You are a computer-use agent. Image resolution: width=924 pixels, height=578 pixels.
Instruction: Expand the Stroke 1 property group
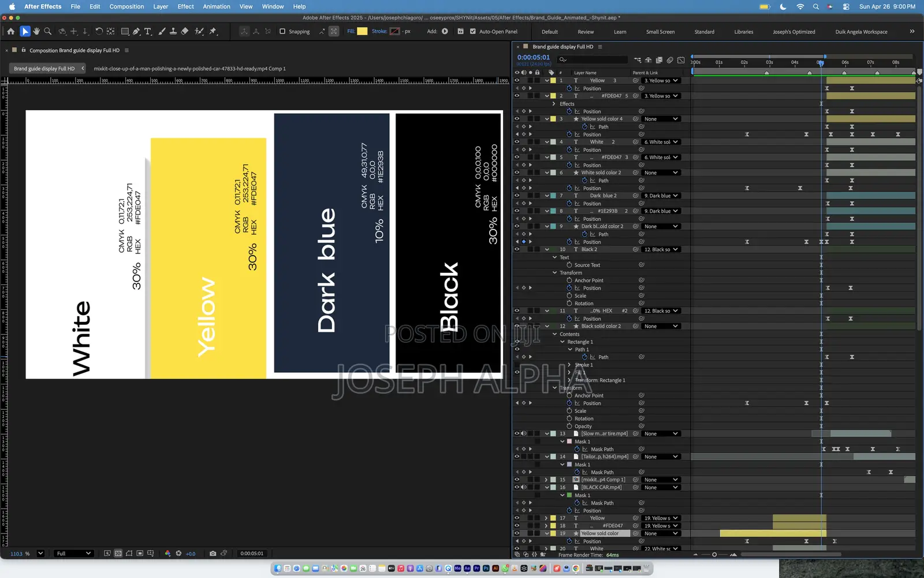pos(569,365)
